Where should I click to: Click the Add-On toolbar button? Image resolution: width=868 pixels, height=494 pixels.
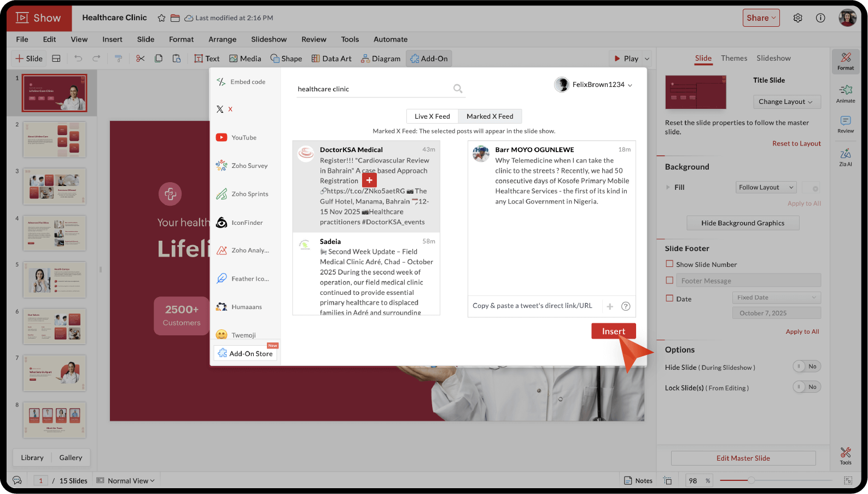(x=429, y=59)
